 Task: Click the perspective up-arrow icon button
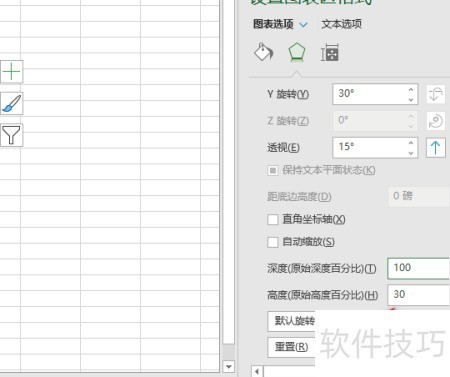(436, 147)
